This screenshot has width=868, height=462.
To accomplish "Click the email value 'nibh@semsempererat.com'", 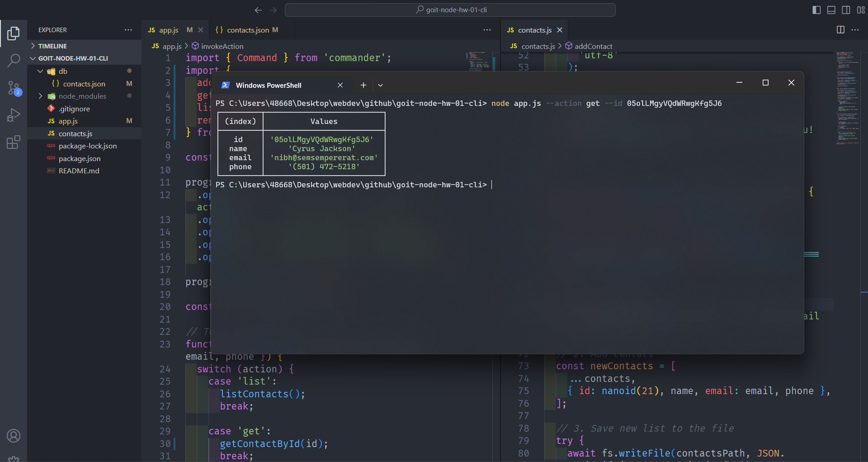I will (324, 157).
